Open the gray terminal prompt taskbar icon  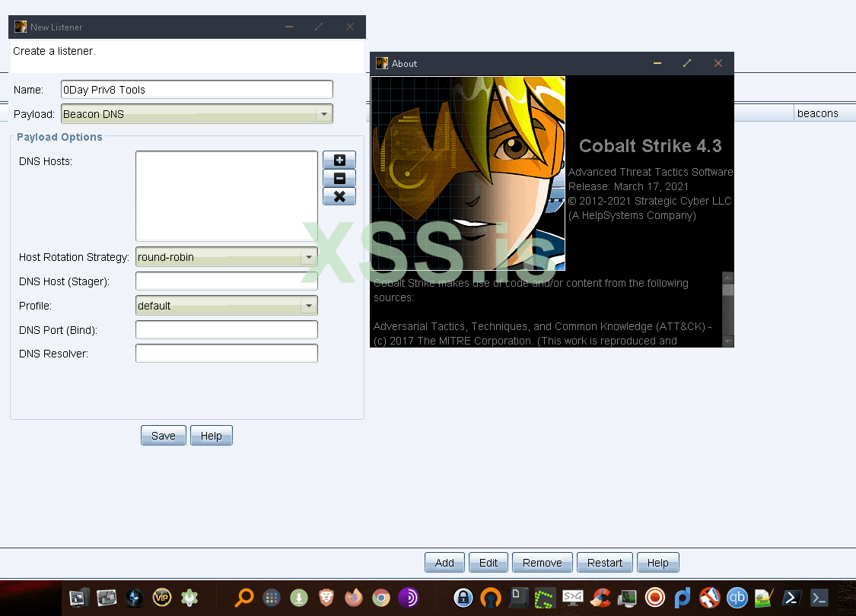click(819, 598)
